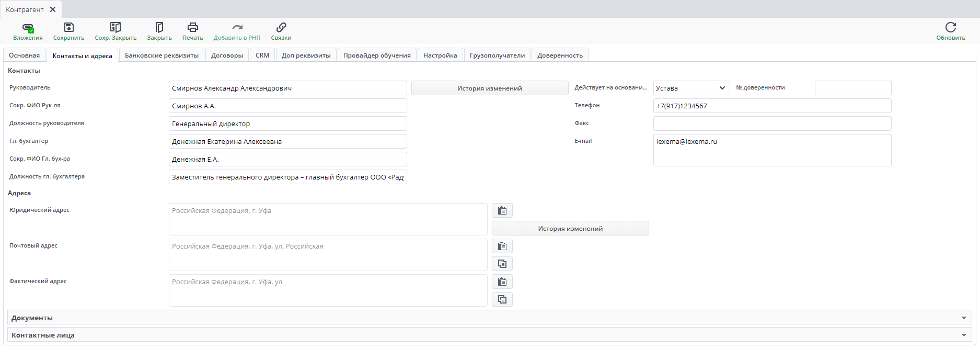Viewport: 980px width, 348px height.
Task: Click the Телефон input field
Action: 771,106
